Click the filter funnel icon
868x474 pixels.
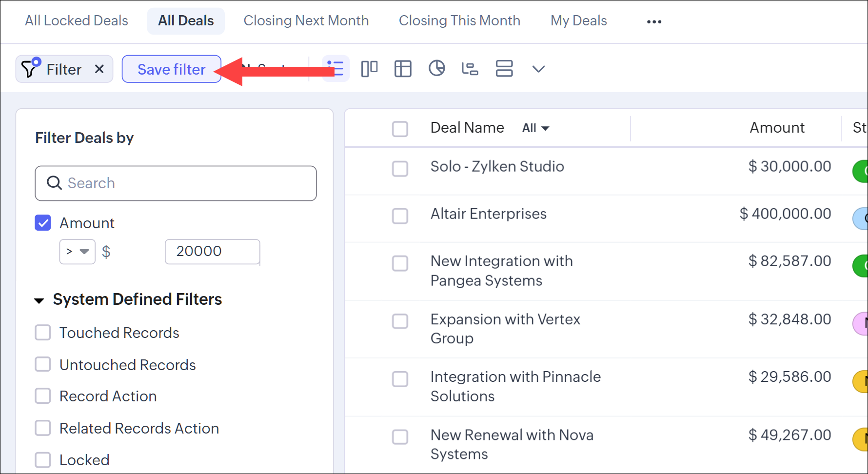coord(30,69)
